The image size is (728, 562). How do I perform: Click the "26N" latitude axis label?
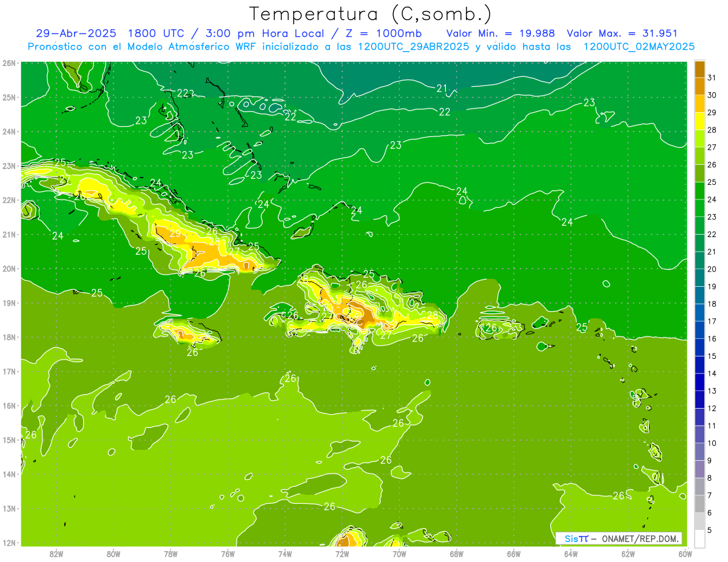[8, 63]
